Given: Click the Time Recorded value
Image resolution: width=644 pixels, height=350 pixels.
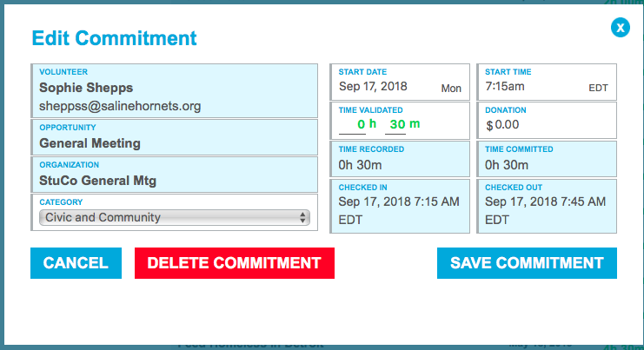Looking at the screenshot, I should [x=359, y=164].
